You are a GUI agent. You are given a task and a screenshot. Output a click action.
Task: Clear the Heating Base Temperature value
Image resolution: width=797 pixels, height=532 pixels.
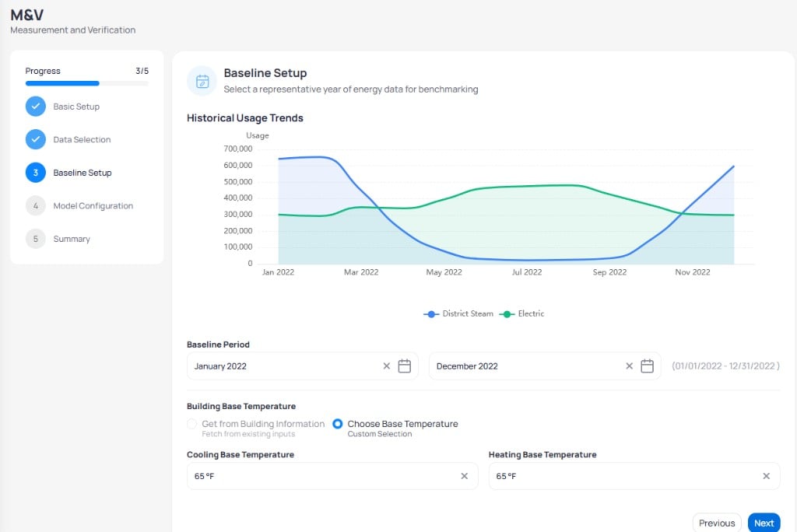pyautogui.click(x=766, y=476)
